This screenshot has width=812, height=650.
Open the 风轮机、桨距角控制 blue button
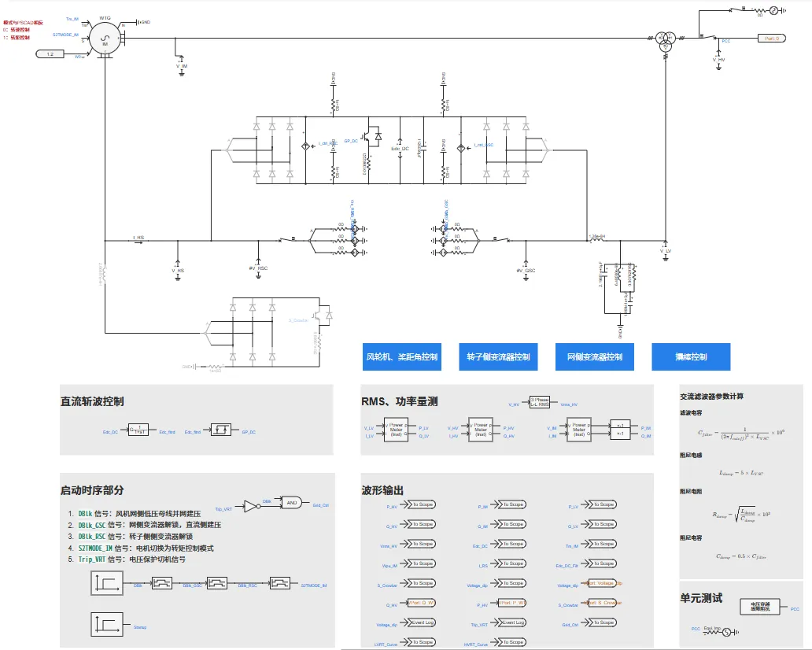402,356
